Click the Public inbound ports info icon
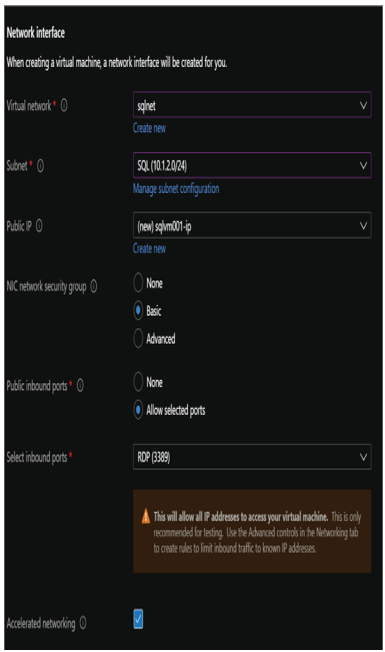 tap(80, 386)
